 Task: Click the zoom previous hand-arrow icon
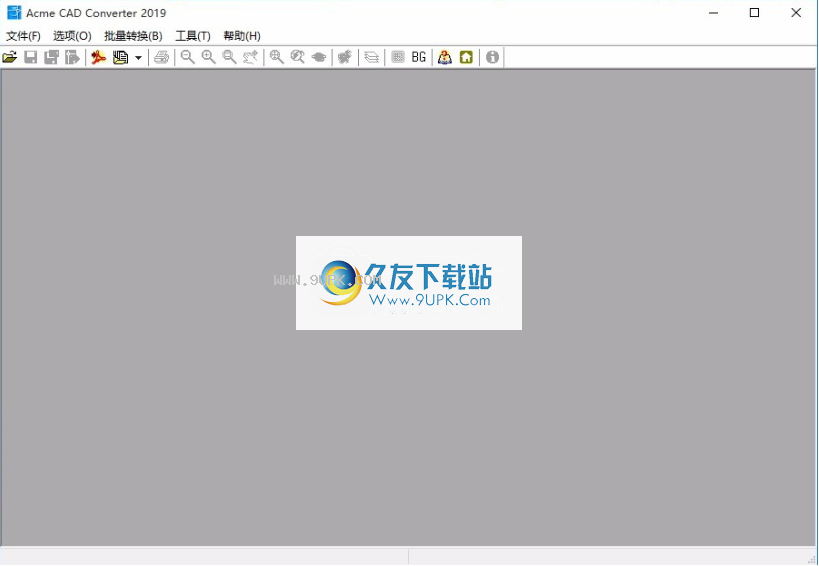[x=250, y=57]
